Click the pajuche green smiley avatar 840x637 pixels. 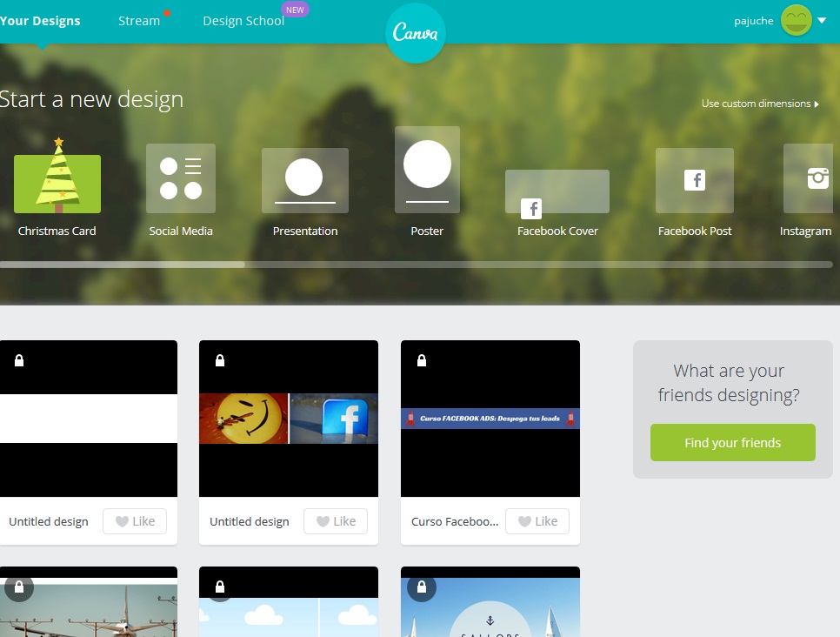[796, 20]
